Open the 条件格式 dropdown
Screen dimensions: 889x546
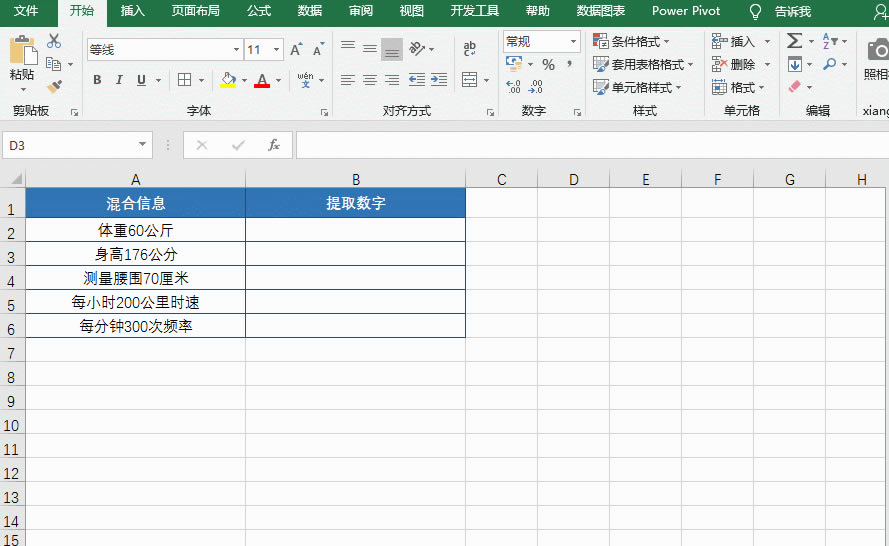click(x=632, y=42)
